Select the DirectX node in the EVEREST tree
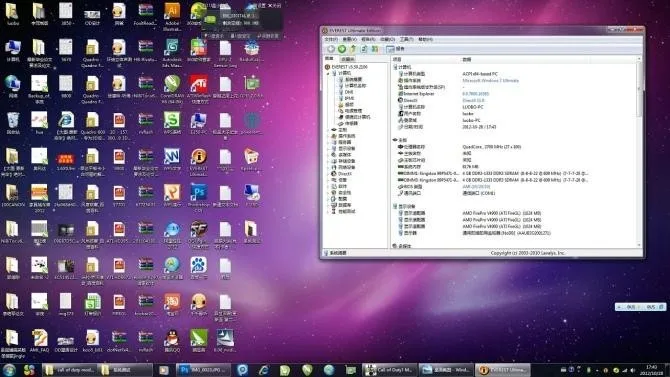Image resolution: width=670 pixels, height=377 pixels. click(x=341, y=174)
